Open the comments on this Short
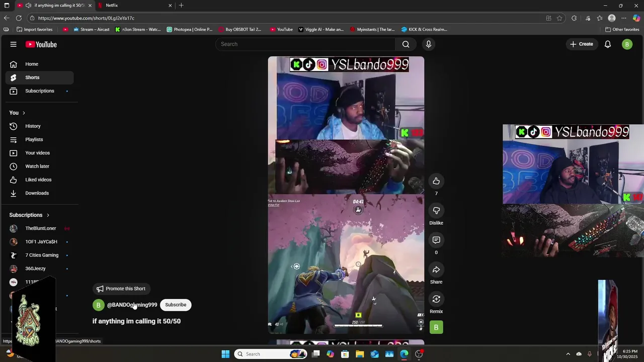 (x=436, y=240)
